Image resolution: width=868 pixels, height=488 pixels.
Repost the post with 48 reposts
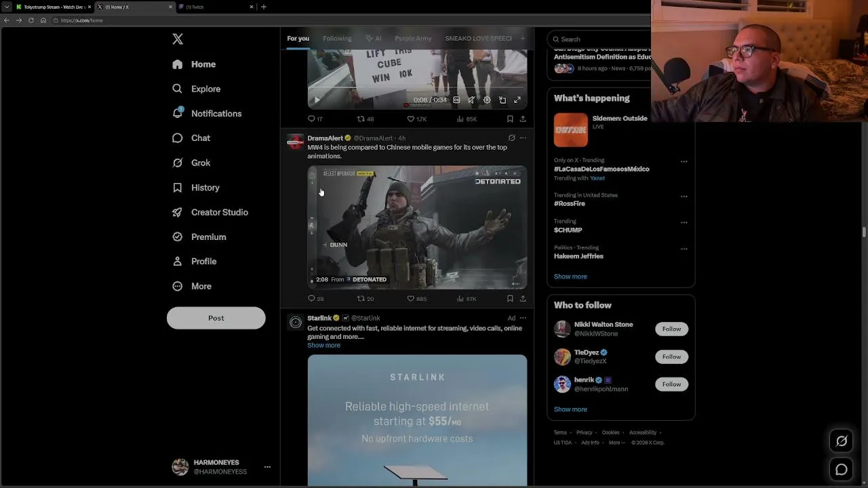pyautogui.click(x=366, y=119)
